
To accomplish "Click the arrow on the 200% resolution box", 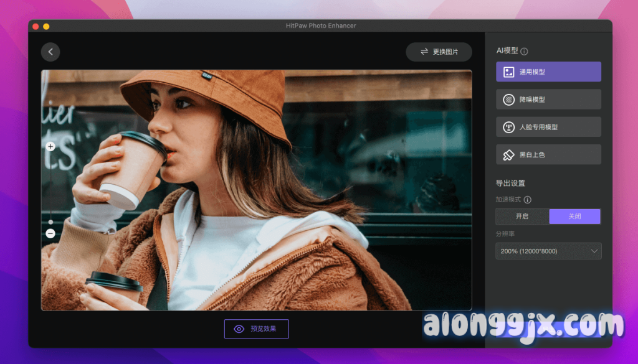I will tap(593, 251).
